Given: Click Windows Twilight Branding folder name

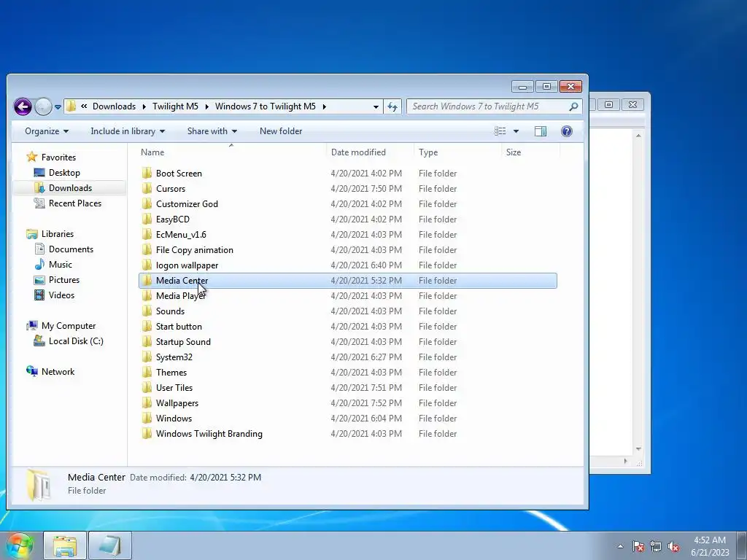Looking at the screenshot, I should 209,434.
